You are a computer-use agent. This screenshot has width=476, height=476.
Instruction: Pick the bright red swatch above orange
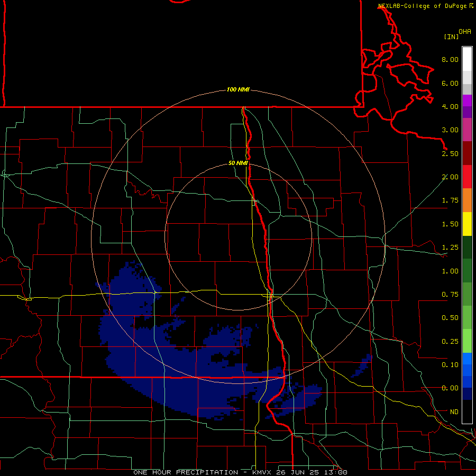467,177
